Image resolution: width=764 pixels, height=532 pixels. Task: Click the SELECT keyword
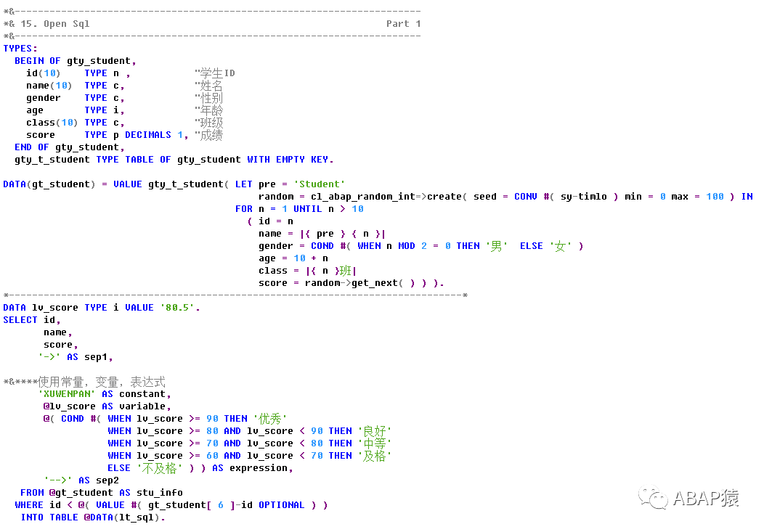tap(20, 320)
